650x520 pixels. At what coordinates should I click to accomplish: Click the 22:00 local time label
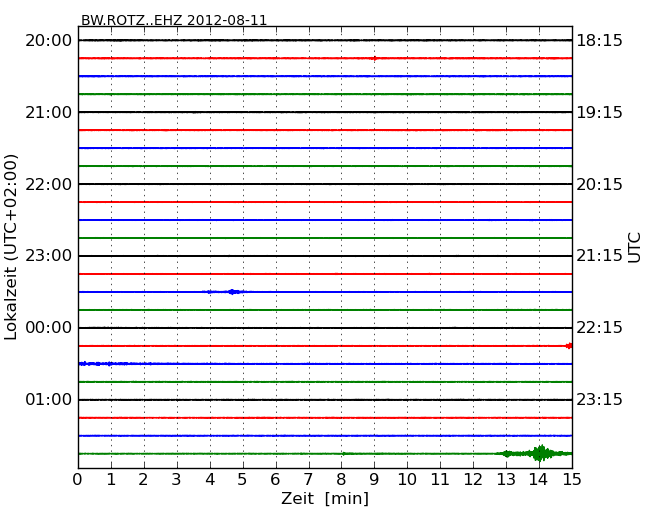coord(49,184)
